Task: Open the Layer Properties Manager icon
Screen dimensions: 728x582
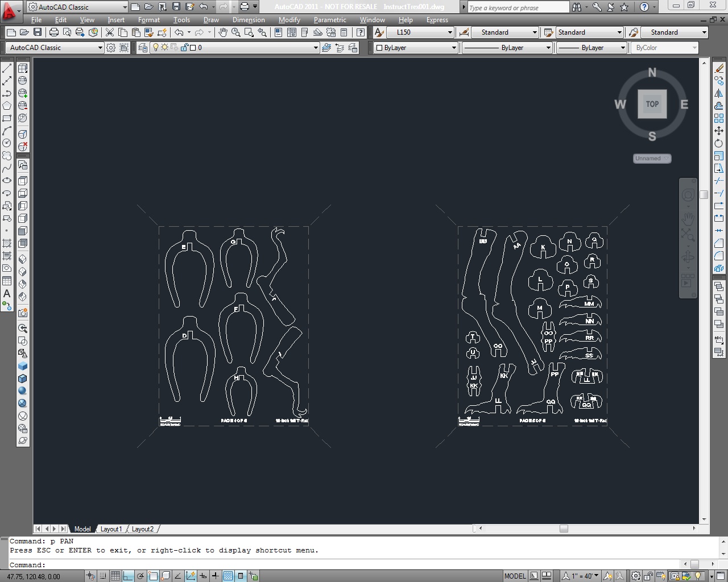Action: [x=142, y=48]
